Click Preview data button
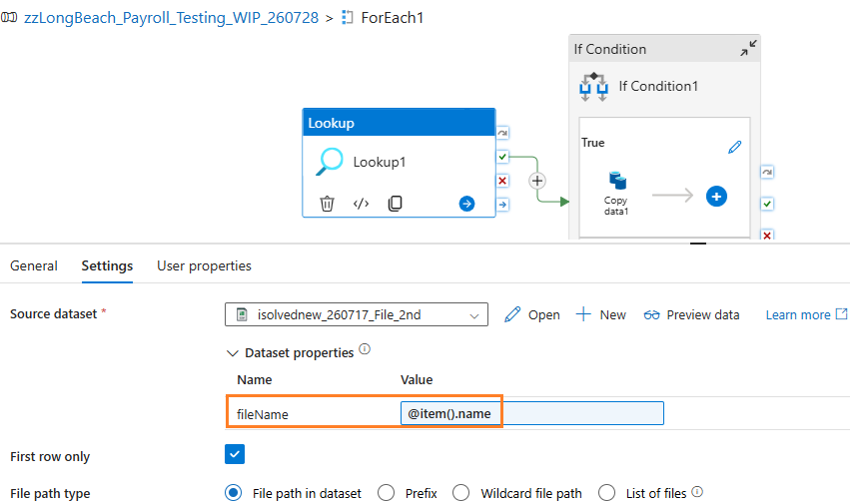 coord(691,314)
